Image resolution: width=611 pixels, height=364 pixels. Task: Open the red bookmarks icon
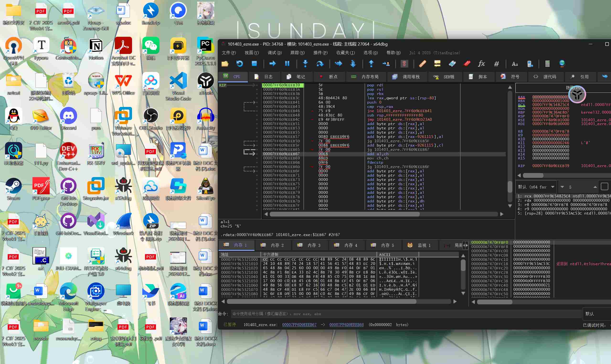pyautogui.click(x=467, y=64)
